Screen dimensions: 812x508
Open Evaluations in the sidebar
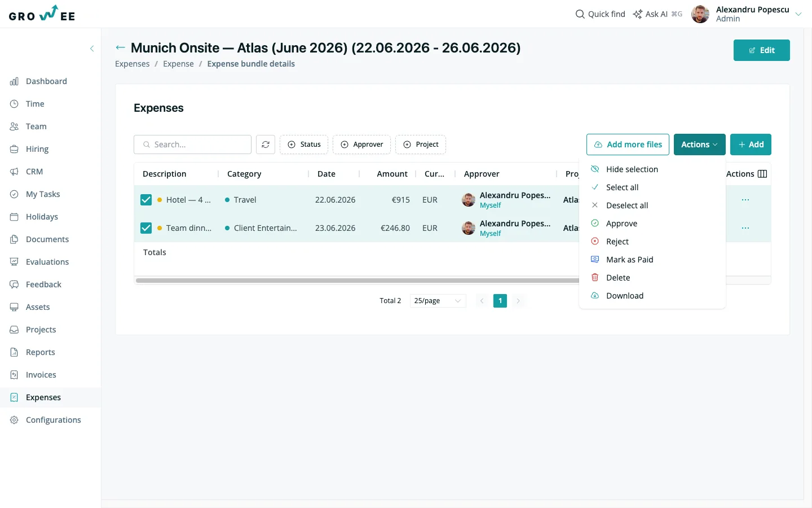(x=47, y=262)
